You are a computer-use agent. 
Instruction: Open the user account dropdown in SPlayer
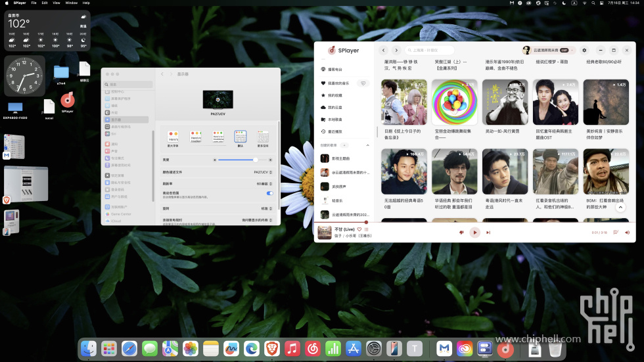[548, 50]
